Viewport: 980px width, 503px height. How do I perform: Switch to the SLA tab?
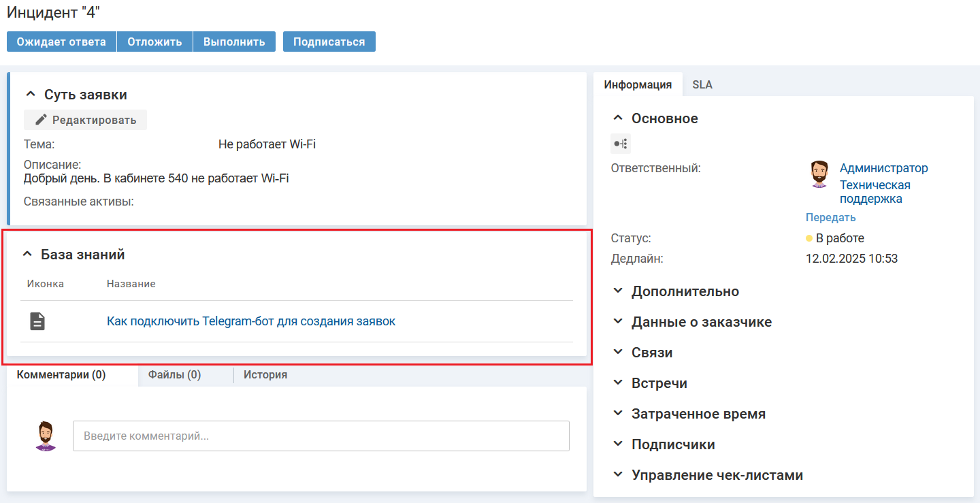(702, 85)
